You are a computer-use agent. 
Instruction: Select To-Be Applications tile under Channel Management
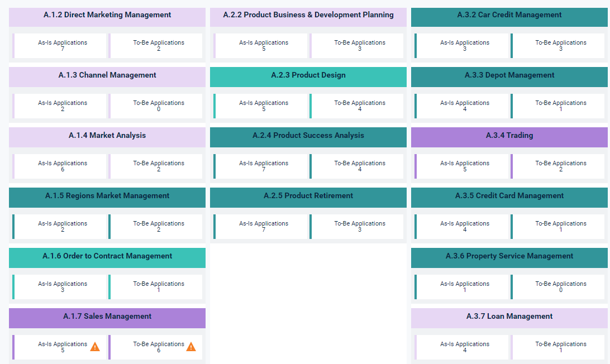click(156, 106)
